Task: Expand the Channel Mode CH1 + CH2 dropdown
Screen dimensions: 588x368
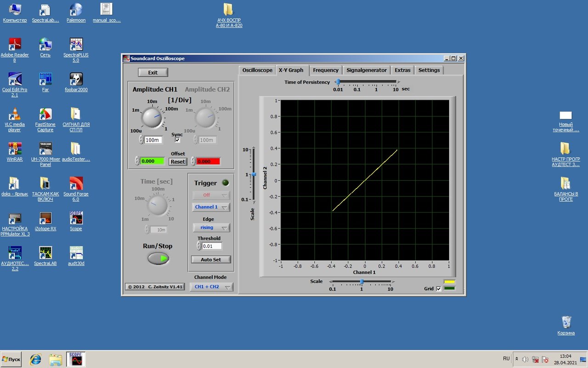Action: pyautogui.click(x=211, y=287)
